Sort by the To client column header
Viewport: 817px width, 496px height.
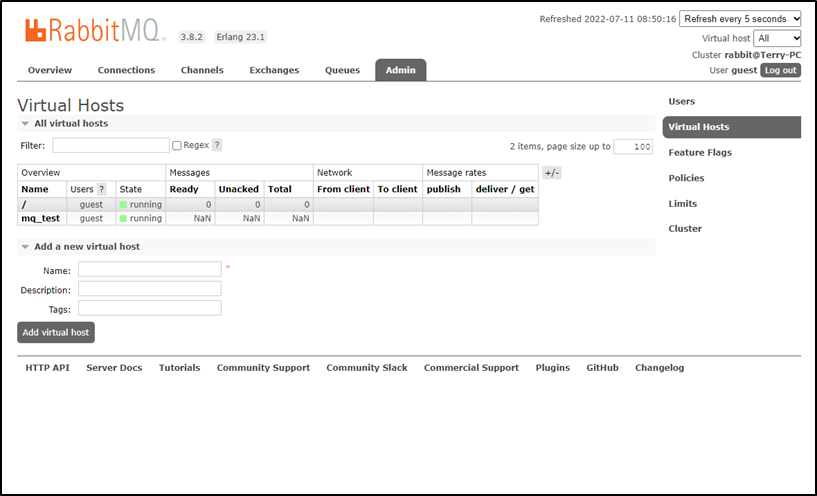coord(398,189)
